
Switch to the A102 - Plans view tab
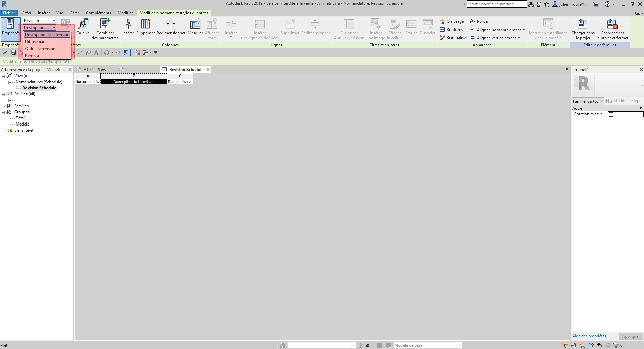pos(95,70)
